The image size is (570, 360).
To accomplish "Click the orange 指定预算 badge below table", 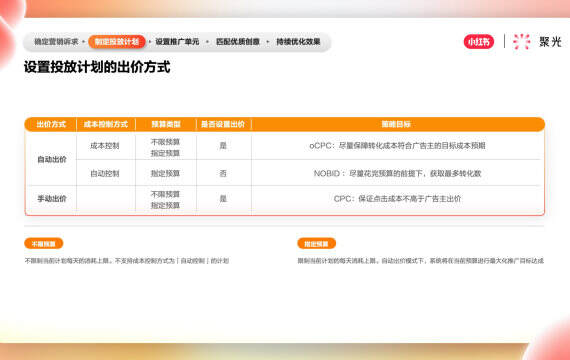I will [316, 244].
